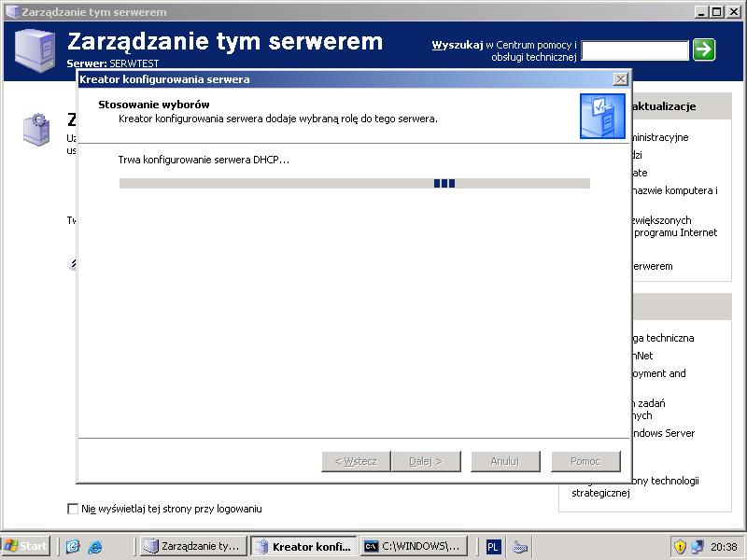Click Show Desktop quick launch icon
This screenshot has height=560, width=747.
tap(73, 546)
